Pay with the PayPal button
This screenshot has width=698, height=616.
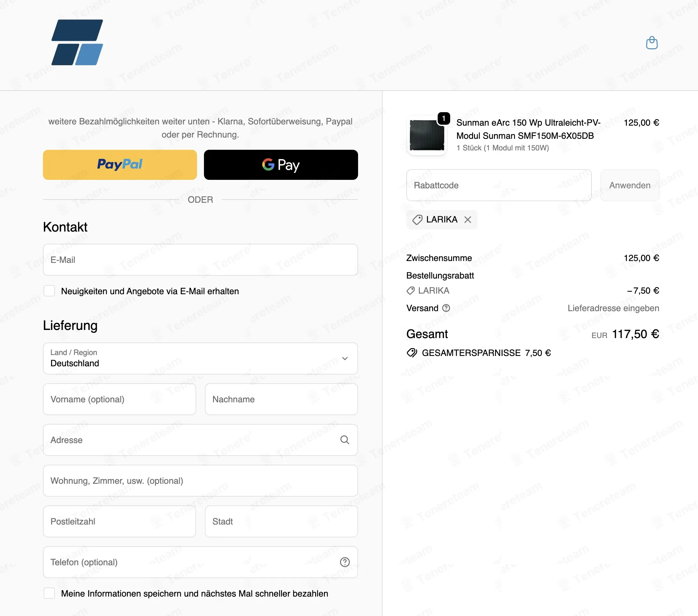coord(120,165)
